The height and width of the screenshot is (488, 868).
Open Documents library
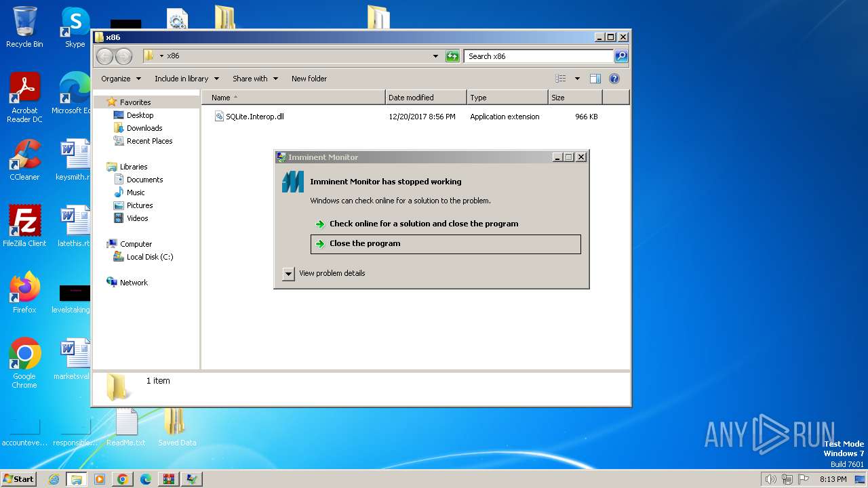point(144,180)
